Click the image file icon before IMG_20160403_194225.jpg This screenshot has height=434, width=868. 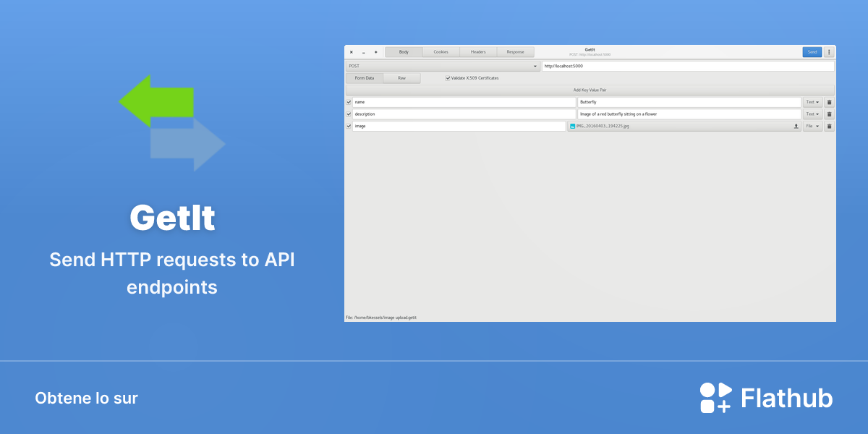click(573, 126)
